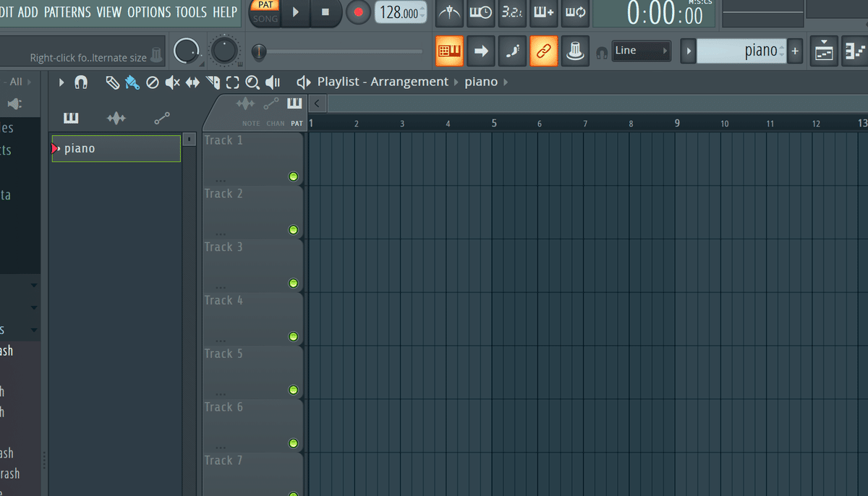
Task: Open the Line snap dropdown
Action: (642, 51)
